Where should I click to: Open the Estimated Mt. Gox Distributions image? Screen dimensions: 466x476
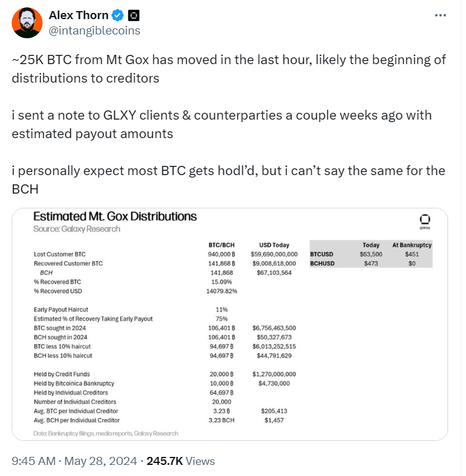230,324
